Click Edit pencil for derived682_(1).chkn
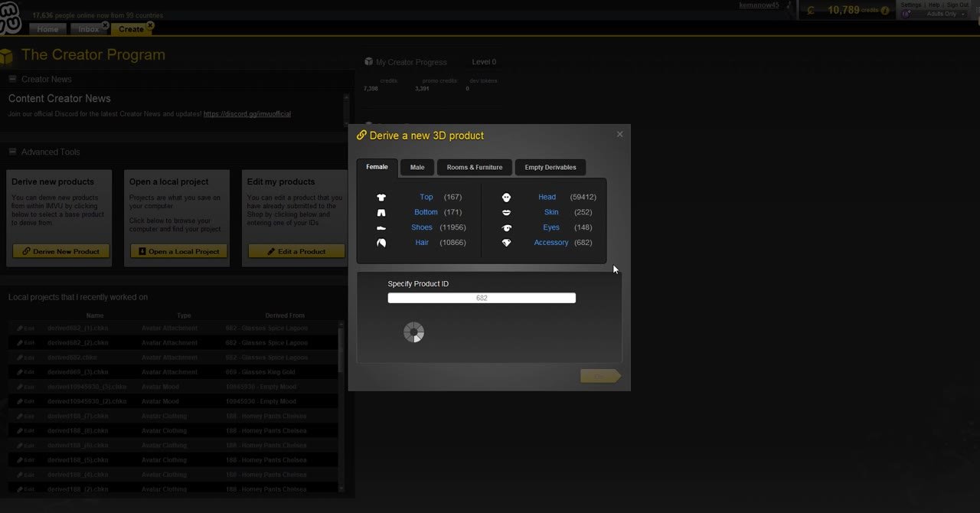This screenshot has height=513, width=980. pos(26,328)
